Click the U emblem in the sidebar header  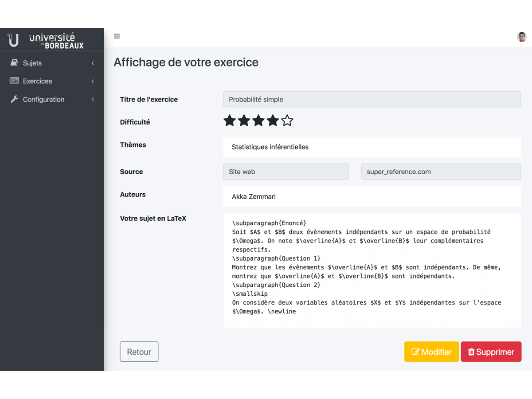click(x=12, y=39)
